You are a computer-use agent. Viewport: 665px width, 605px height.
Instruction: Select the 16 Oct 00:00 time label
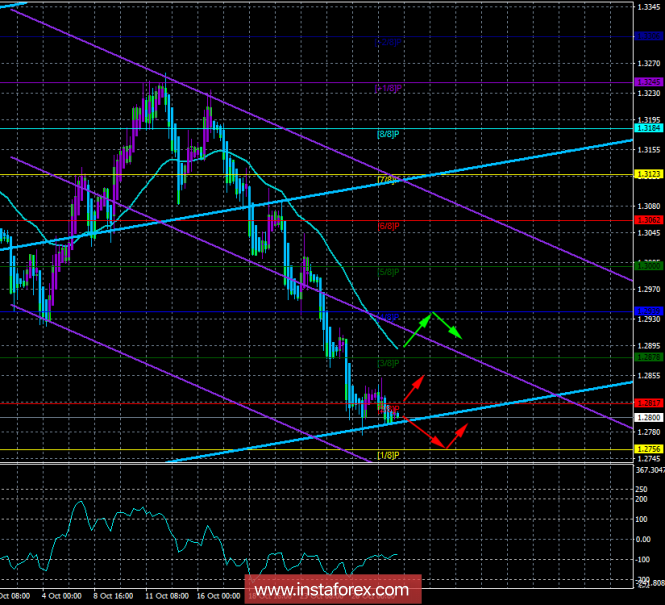[x=219, y=596]
